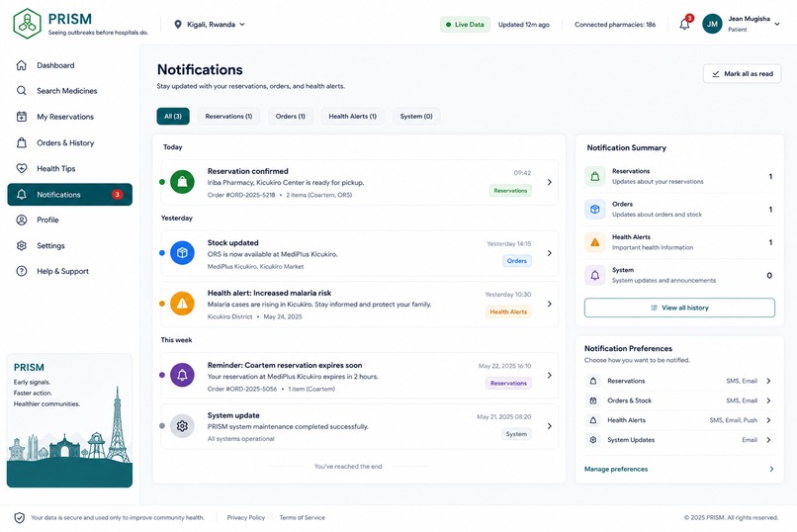The height and width of the screenshot is (532, 797).
Task: Open the Privacy Policy footer link
Action: (246, 518)
